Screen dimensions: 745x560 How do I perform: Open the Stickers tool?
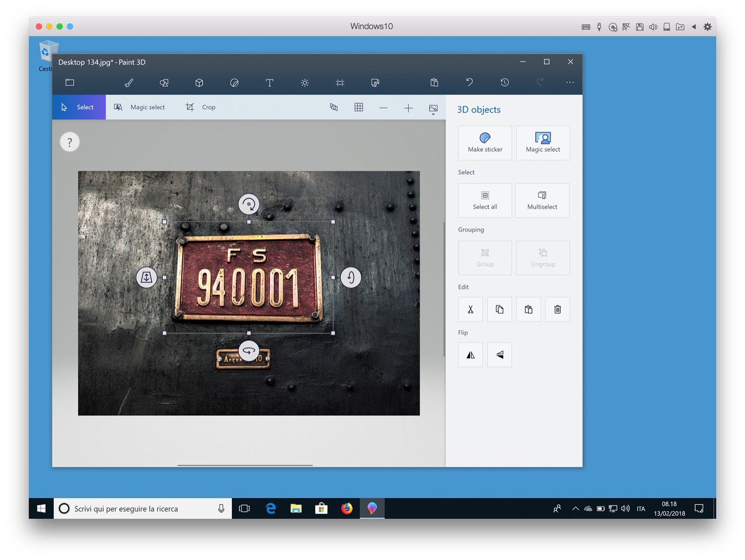click(x=234, y=83)
